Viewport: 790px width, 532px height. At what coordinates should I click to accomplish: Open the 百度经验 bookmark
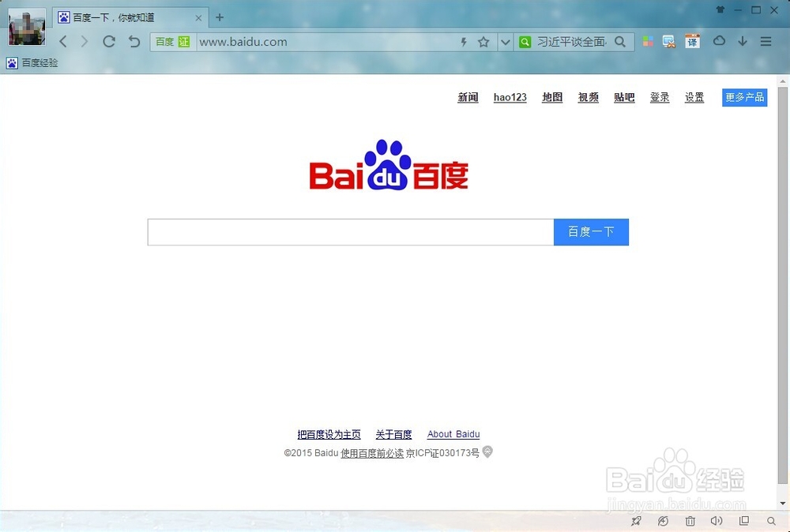(32, 63)
